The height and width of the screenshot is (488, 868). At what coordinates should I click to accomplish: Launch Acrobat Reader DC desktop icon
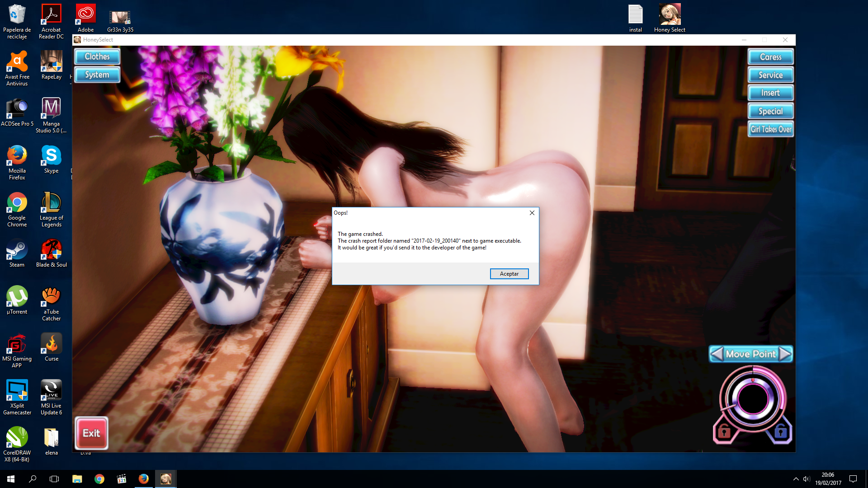click(x=51, y=21)
